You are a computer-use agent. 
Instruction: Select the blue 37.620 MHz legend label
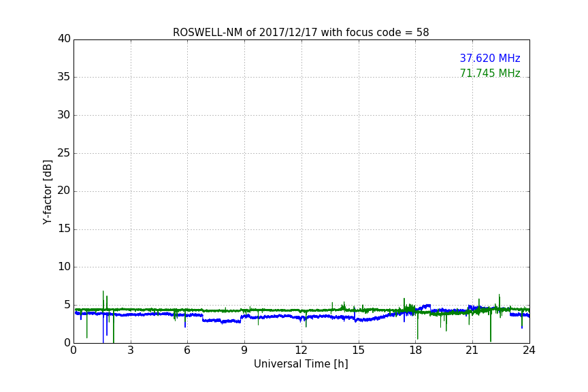coord(490,59)
